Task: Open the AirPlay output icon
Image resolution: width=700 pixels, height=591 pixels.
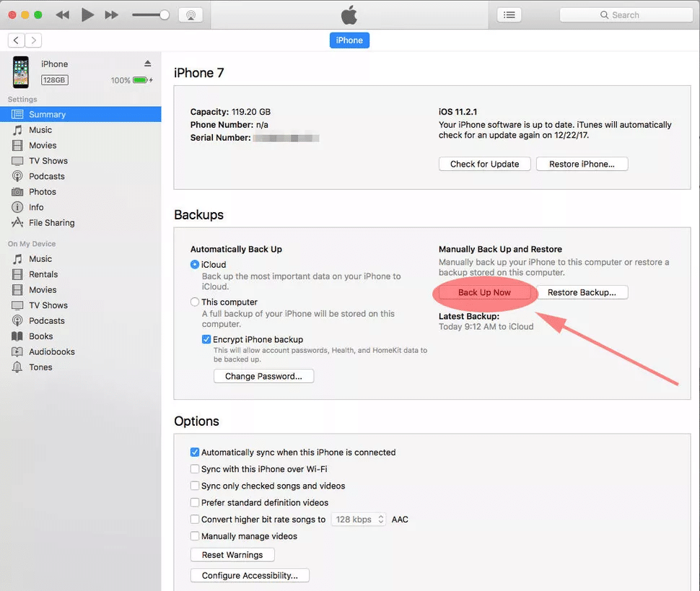Action: (190, 14)
